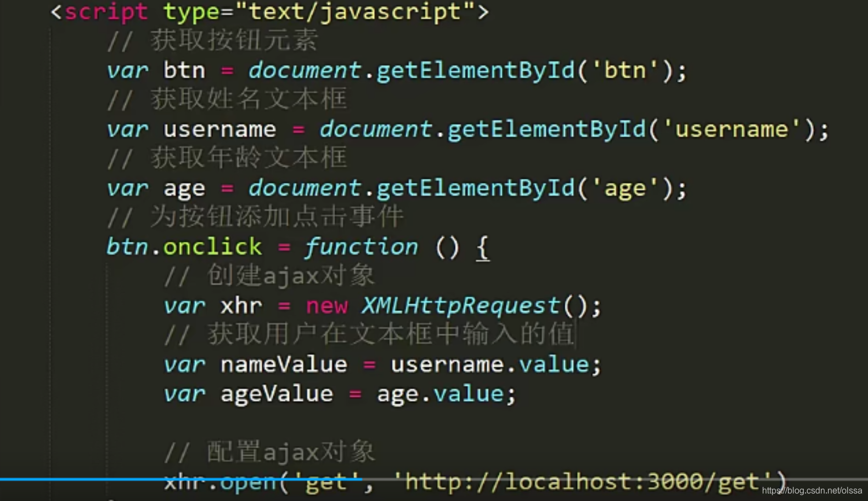
Task: Click the comment '// 获取姓名文本框'
Action: pos(227,99)
